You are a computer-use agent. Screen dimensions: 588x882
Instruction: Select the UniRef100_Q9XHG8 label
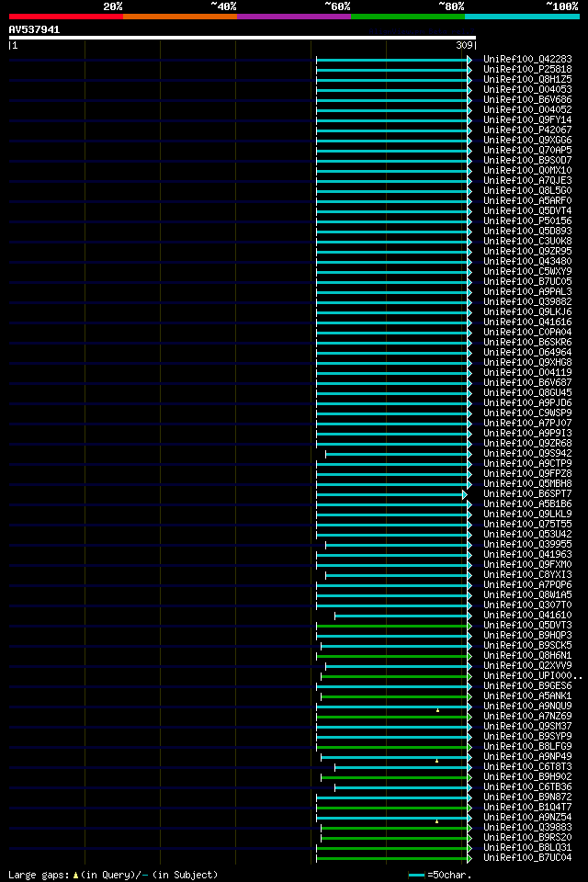tap(527, 362)
